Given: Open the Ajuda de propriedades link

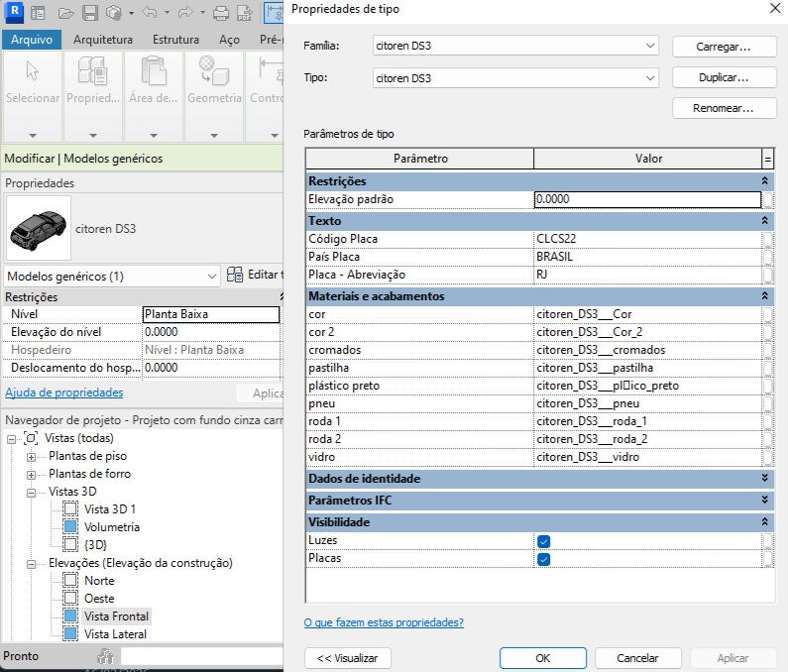Looking at the screenshot, I should [x=63, y=392].
